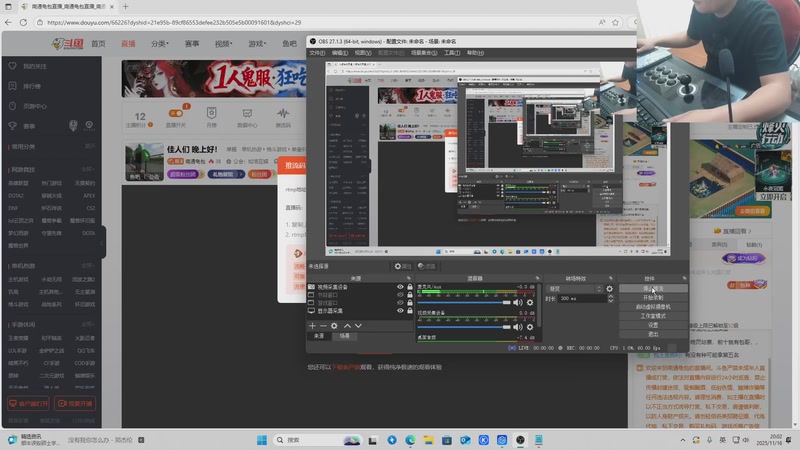Open the 编辑(E) menu in OBS
Screen dimensions: 800x450
pyautogui.click(x=340, y=53)
